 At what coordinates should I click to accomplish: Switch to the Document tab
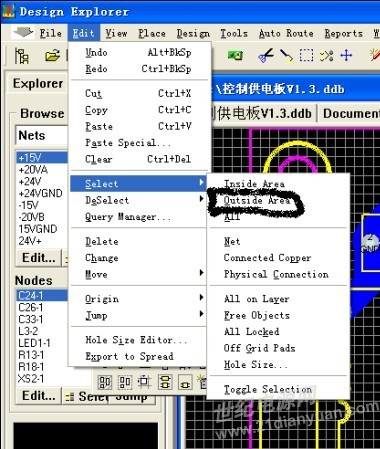(350, 113)
